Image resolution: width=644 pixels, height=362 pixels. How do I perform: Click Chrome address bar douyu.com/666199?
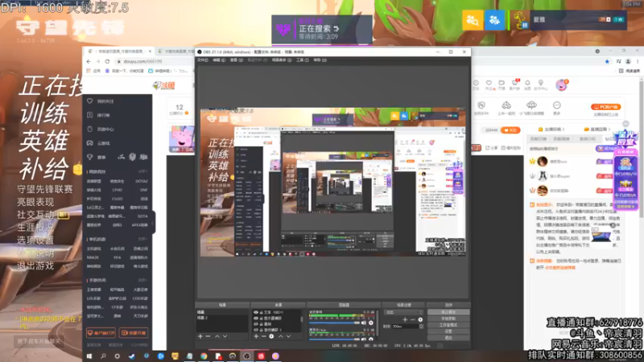(142, 62)
